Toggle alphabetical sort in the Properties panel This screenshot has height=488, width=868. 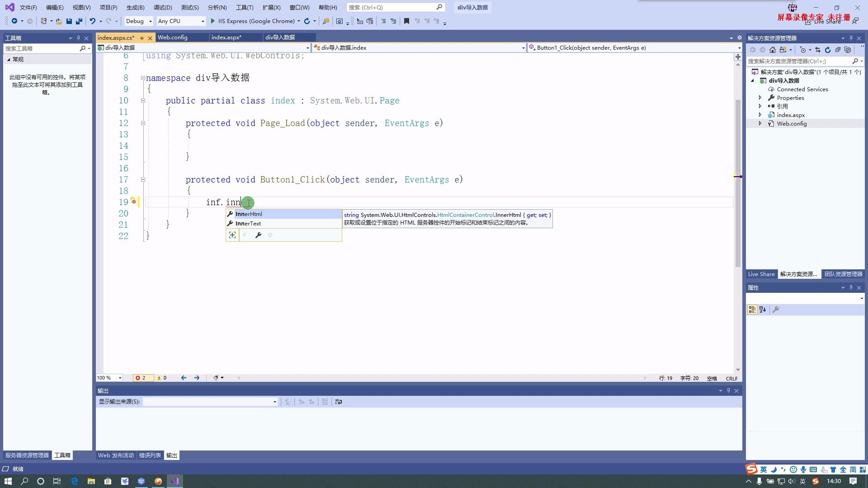tap(763, 310)
